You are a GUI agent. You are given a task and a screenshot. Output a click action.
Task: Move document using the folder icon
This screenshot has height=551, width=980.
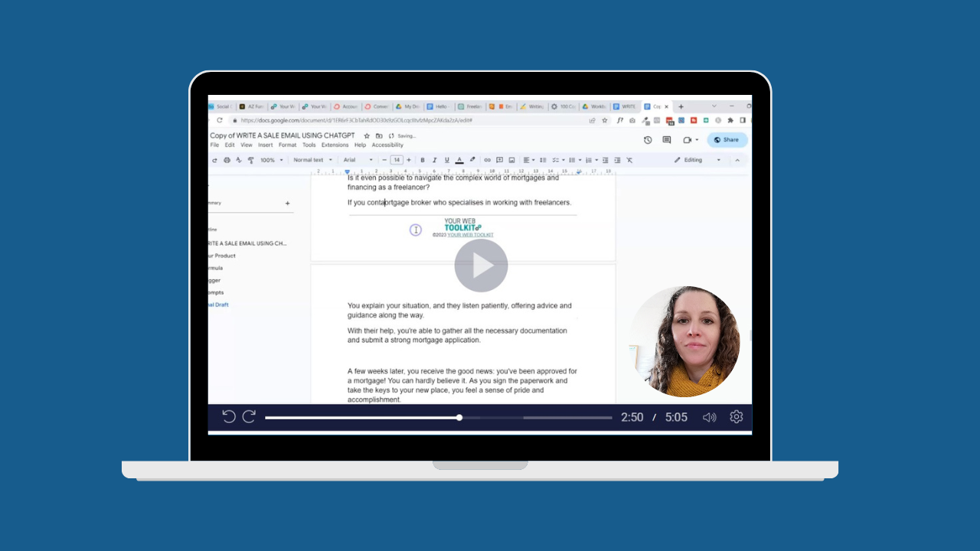(379, 135)
